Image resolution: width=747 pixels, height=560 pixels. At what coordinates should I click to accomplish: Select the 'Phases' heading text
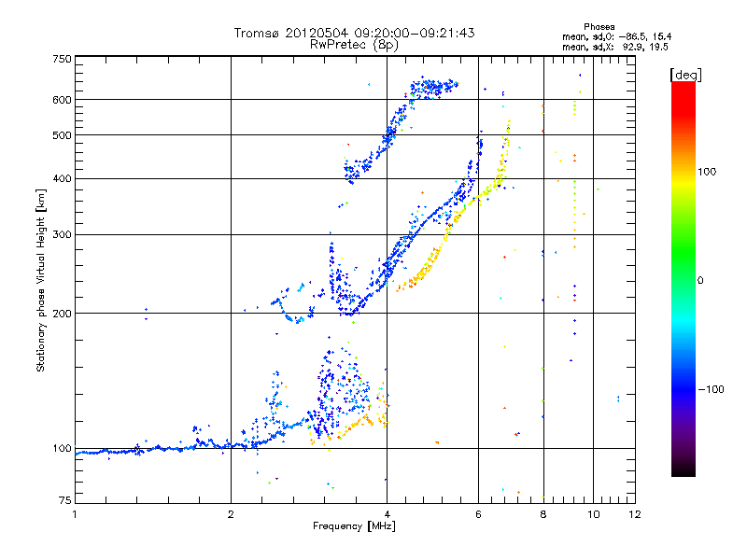599,27
